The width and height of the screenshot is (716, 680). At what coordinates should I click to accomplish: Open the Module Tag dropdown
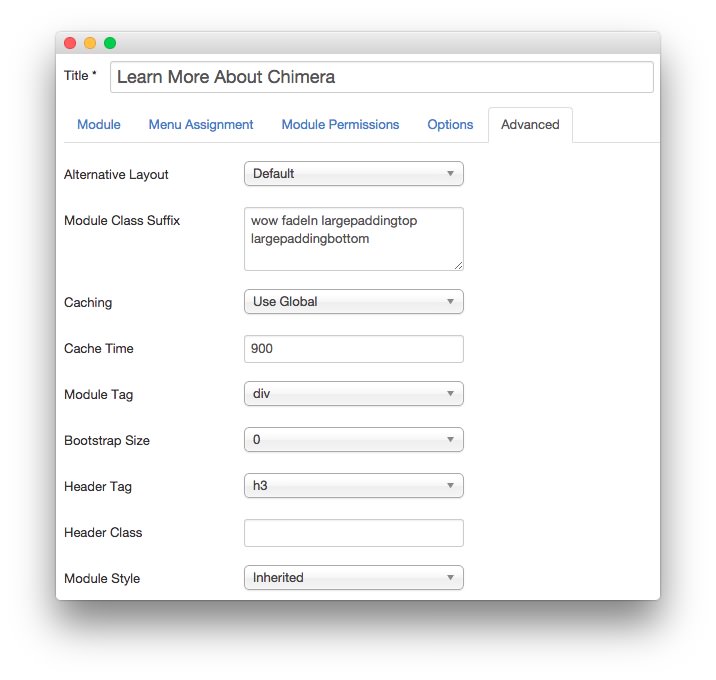coord(354,394)
